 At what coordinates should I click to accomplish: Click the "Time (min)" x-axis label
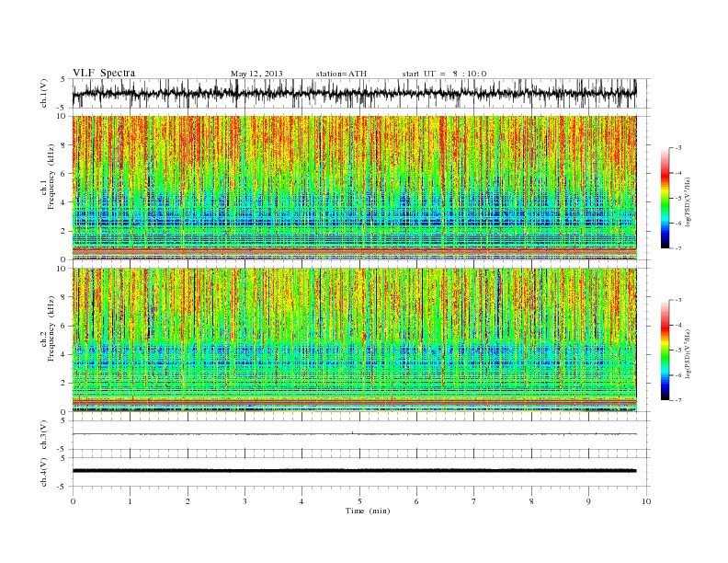coord(368,511)
